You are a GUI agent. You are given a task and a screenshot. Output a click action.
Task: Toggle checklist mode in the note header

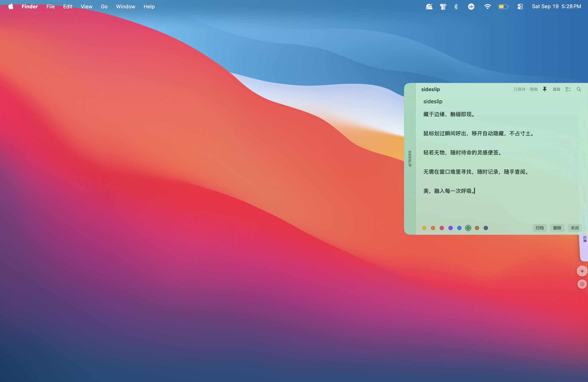tap(568, 89)
